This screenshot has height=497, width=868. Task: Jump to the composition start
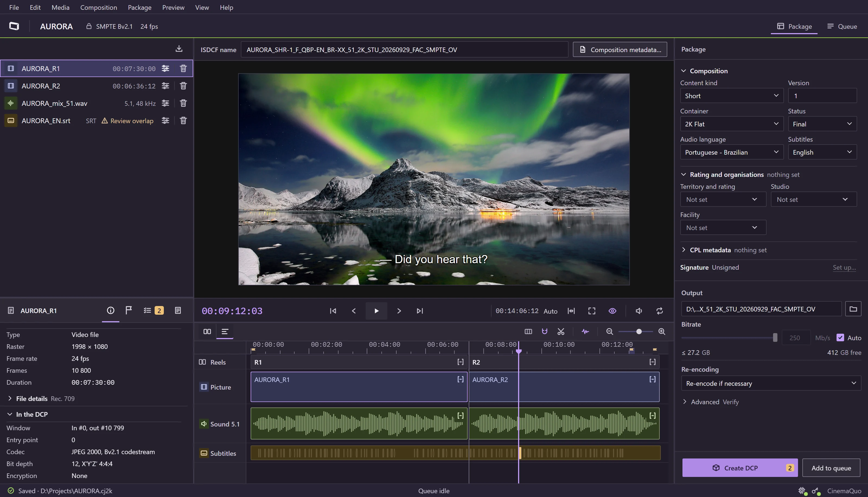coord(333,311)
